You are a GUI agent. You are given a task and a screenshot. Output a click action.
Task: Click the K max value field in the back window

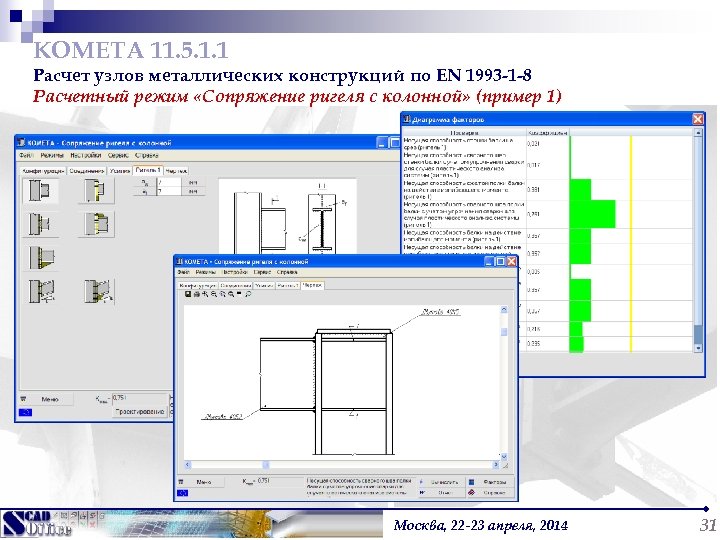tap(139, 399)
